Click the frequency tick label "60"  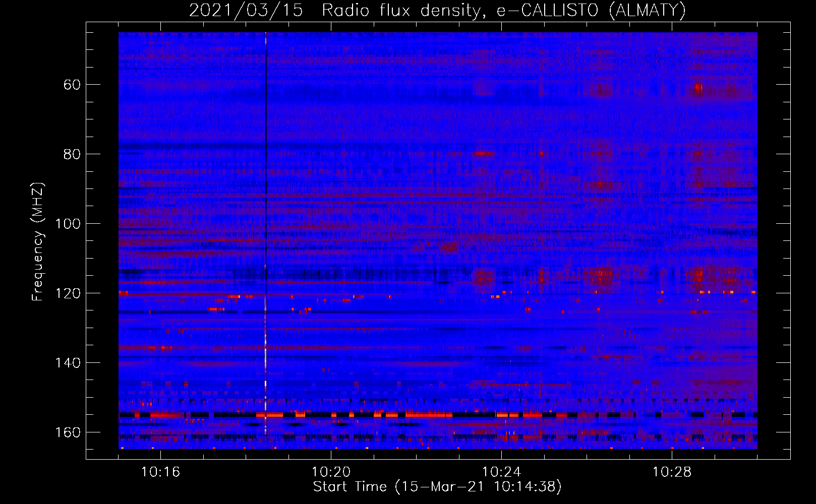coord(72,85)
